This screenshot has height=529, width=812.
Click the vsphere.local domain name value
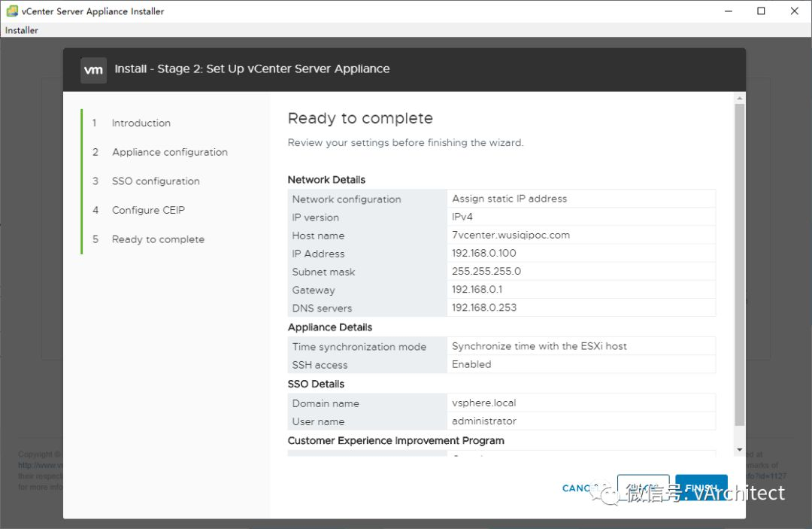pyautogui.click(x=483, y=403)
